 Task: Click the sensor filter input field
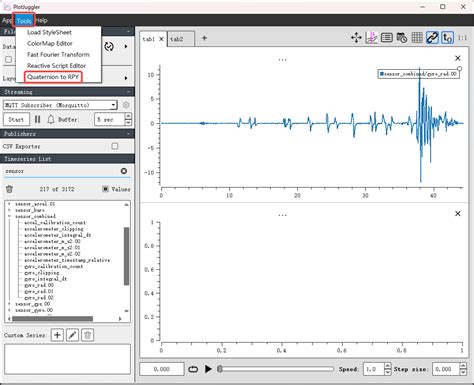tap(61, 171)
